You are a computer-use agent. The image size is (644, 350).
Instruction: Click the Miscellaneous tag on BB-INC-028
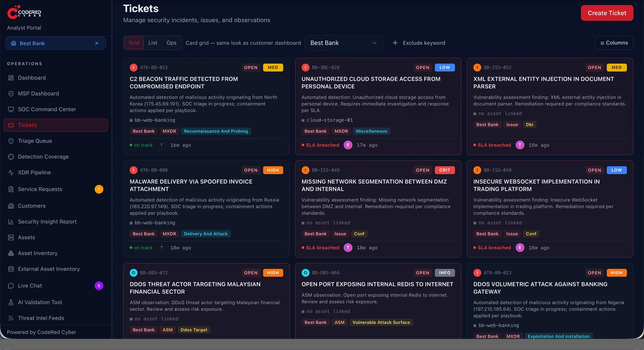click(x=371, y=131)
